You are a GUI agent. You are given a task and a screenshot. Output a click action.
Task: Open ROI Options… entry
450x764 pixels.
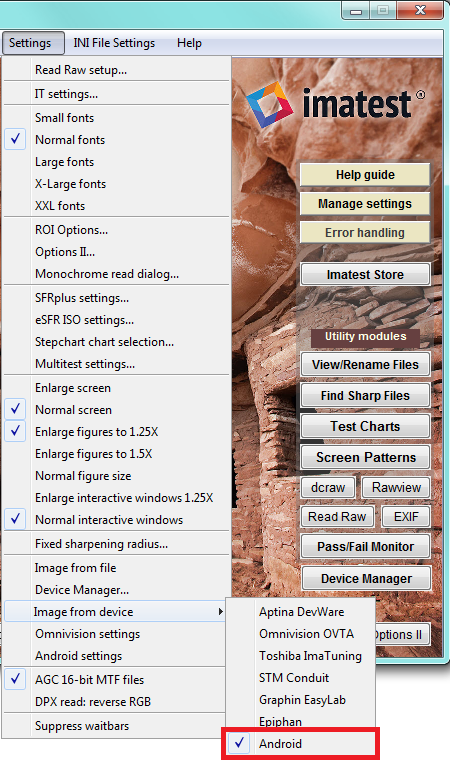click(x=117, y=229)
